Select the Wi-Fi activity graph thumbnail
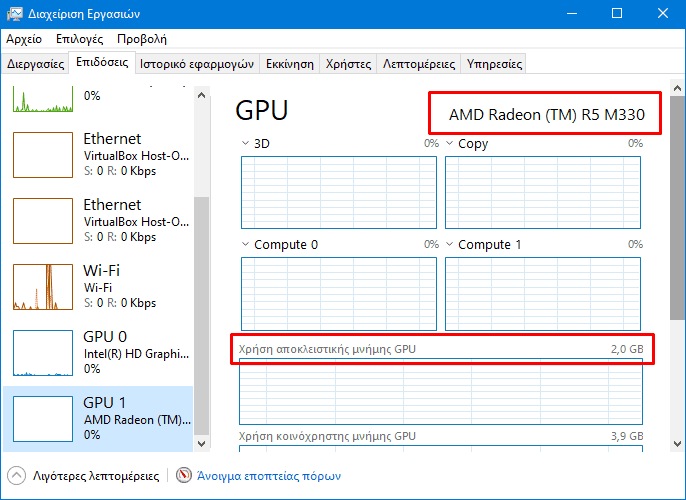 point(43,287)
